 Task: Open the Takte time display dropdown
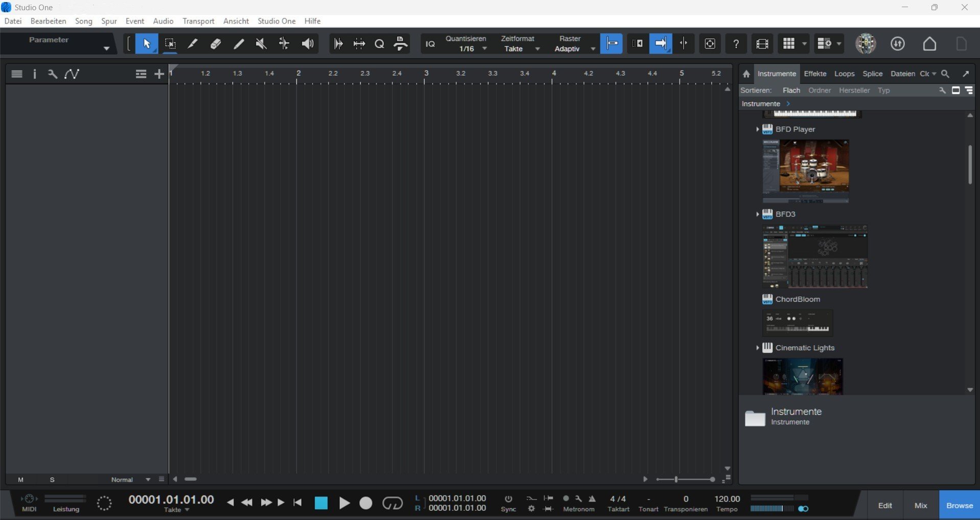[x=177, y=510]
